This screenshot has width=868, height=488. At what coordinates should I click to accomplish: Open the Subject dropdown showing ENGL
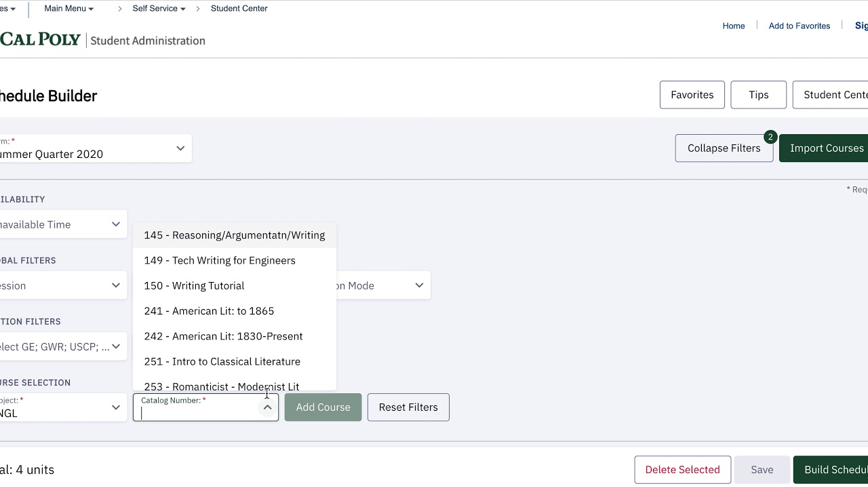click(x=115, y=407)
